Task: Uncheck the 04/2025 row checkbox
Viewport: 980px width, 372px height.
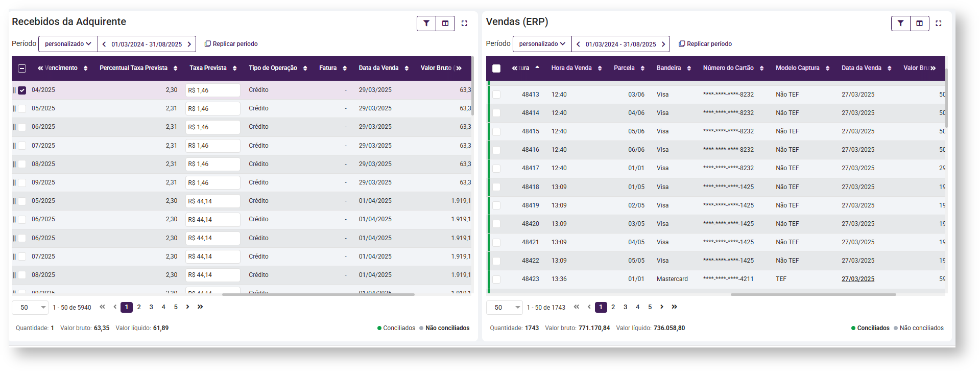Action: [x=22, y=90]
